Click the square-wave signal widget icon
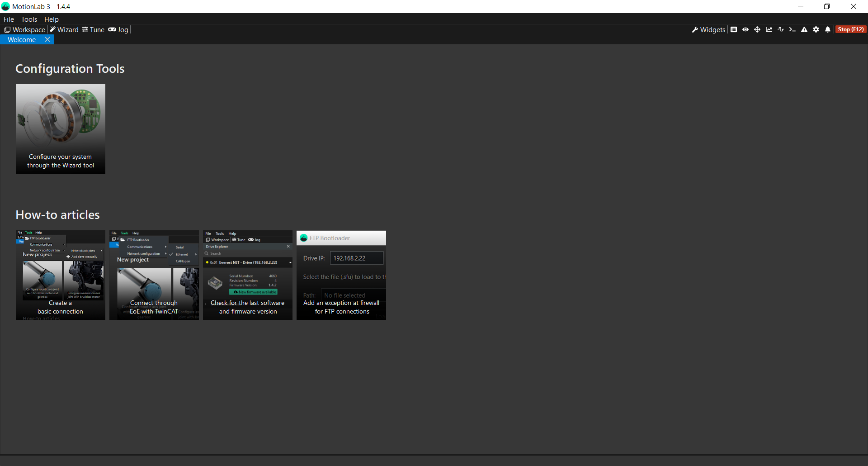The image size is (868, 466). click(x=781, y=30)
